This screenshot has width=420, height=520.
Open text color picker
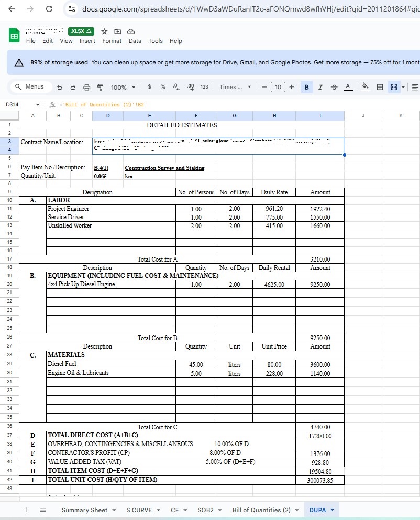[348, 87]
